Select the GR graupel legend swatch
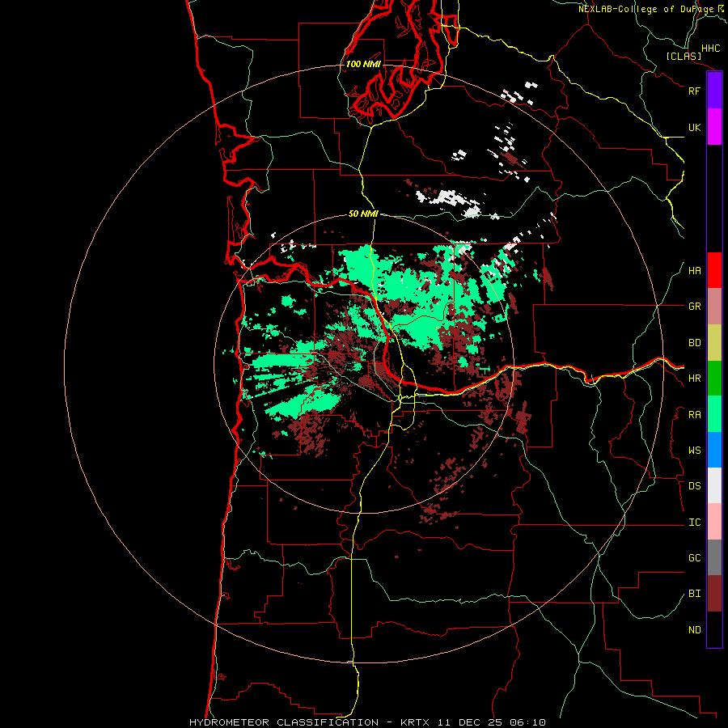 pos(714,307)
